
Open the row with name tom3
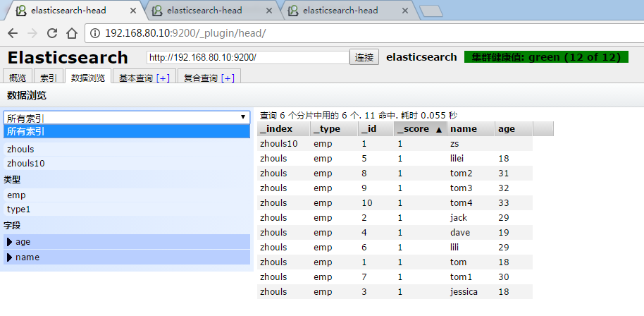(395, 188)
